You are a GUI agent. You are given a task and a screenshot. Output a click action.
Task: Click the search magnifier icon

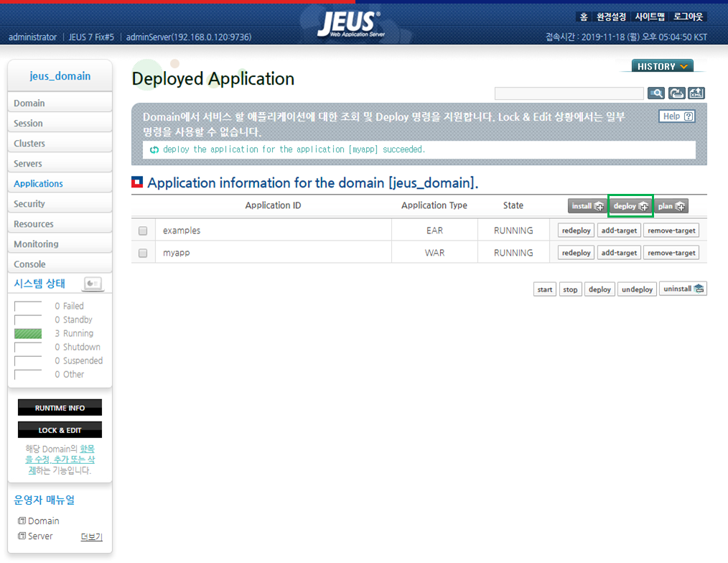tap(656, 93)
